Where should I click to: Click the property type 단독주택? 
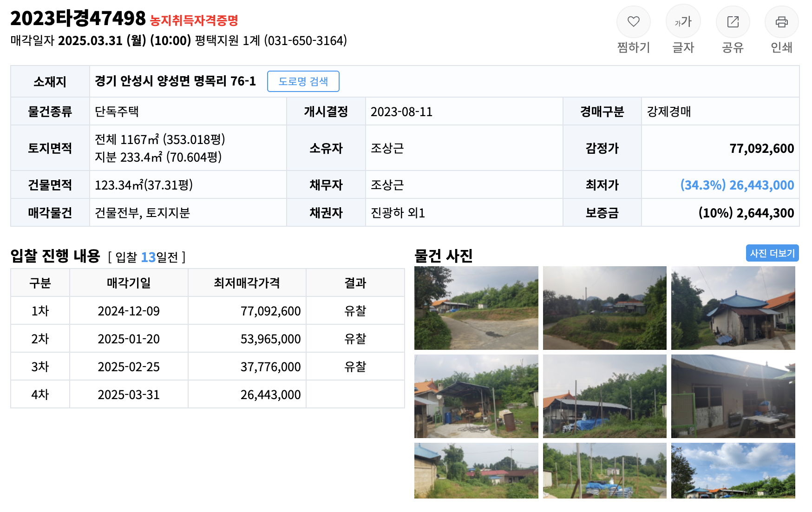117,112
